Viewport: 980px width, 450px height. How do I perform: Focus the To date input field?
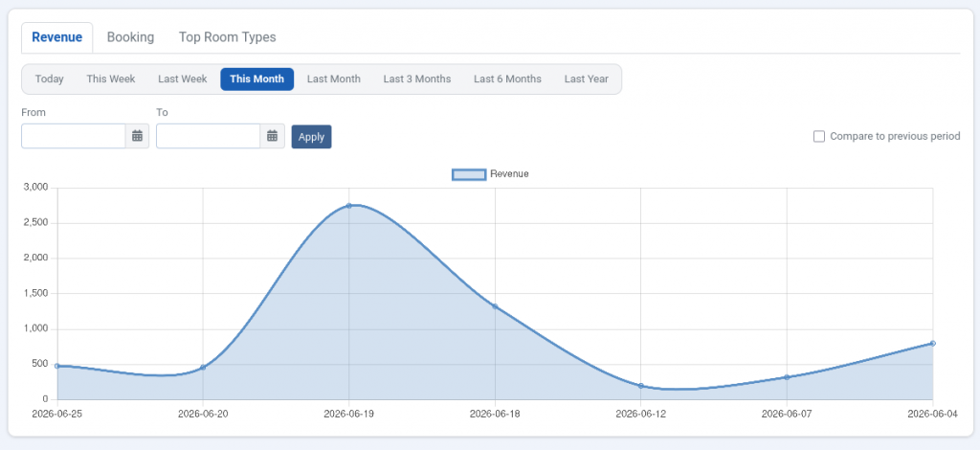pos(208,136)
